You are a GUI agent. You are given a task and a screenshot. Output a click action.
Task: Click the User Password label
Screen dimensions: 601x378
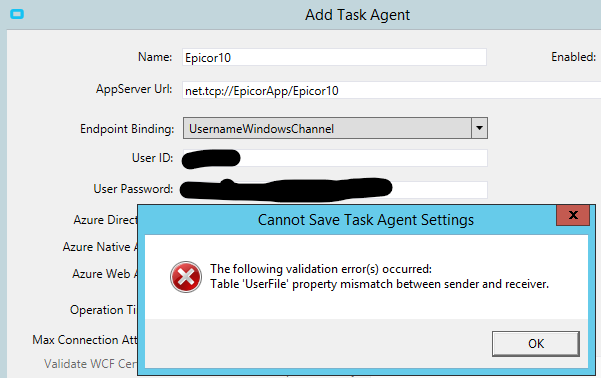pyautogui.click(x=133, y=189)
